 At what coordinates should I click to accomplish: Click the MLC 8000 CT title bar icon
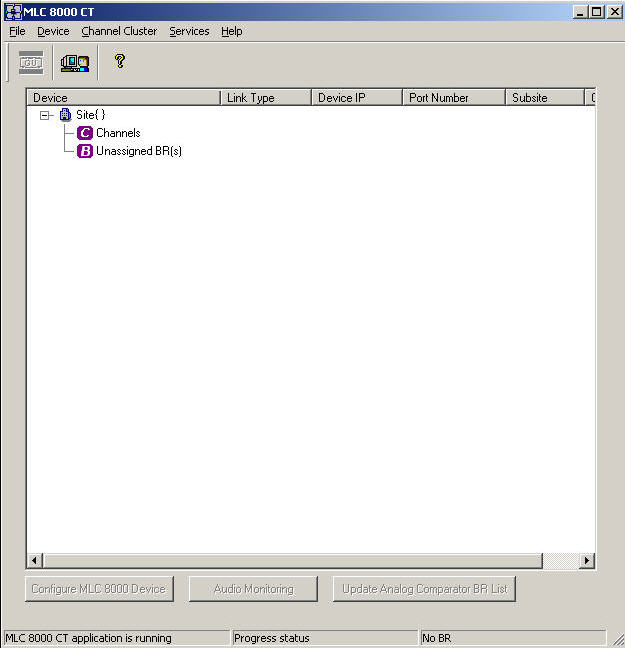tap(13, 11)
